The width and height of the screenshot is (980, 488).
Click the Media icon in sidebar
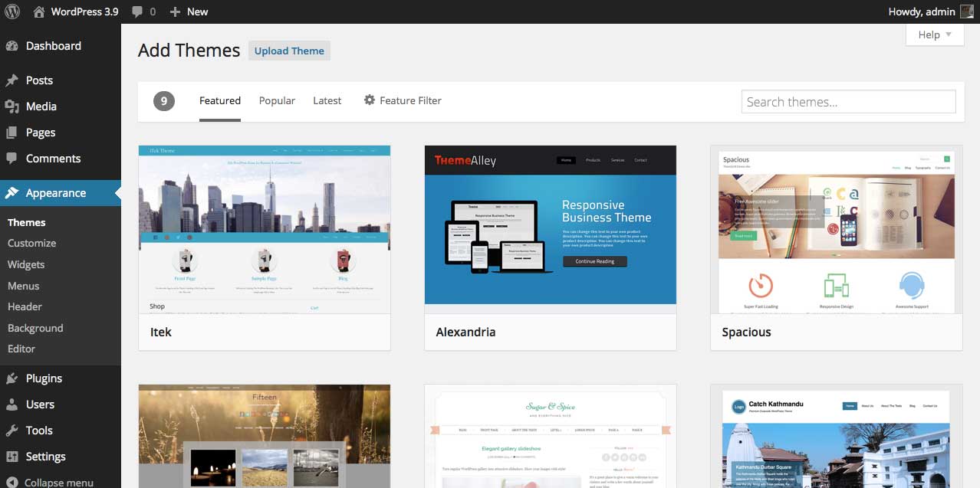tap(12, 106)
